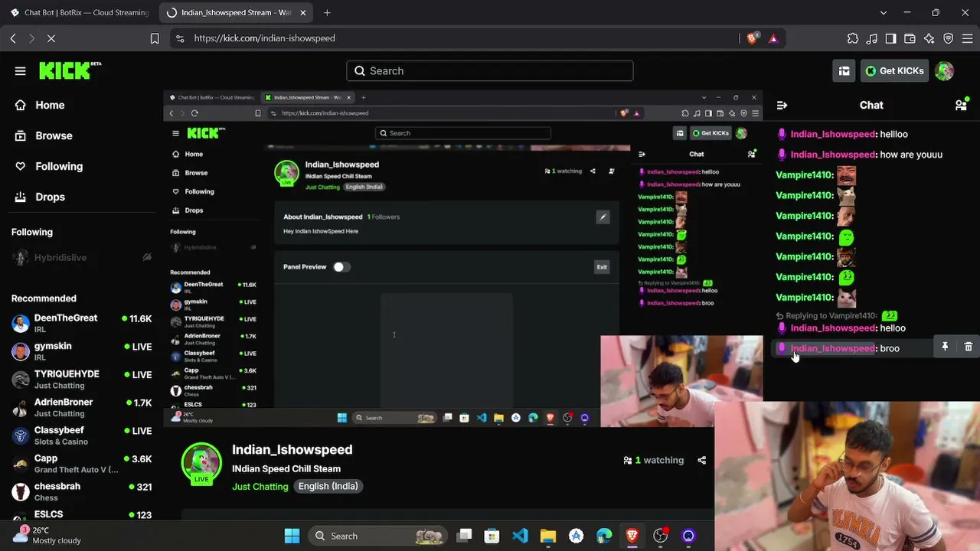Open the tab search dropdown arrow
Viewport: 980px width, 551px height.
[884, 13]
